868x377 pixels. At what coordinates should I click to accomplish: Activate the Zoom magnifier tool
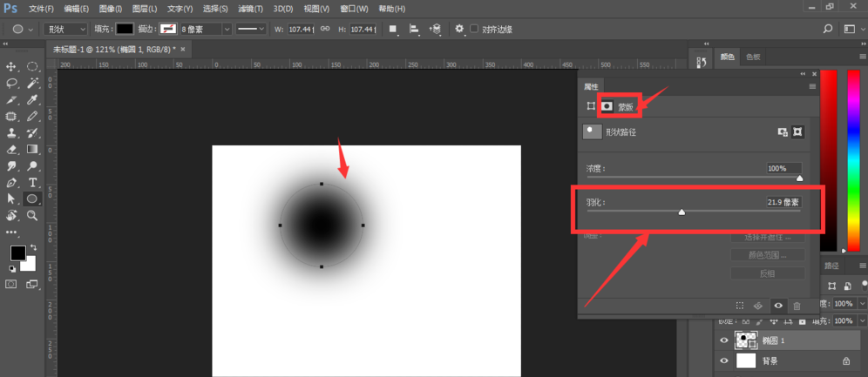coord(33,215)
